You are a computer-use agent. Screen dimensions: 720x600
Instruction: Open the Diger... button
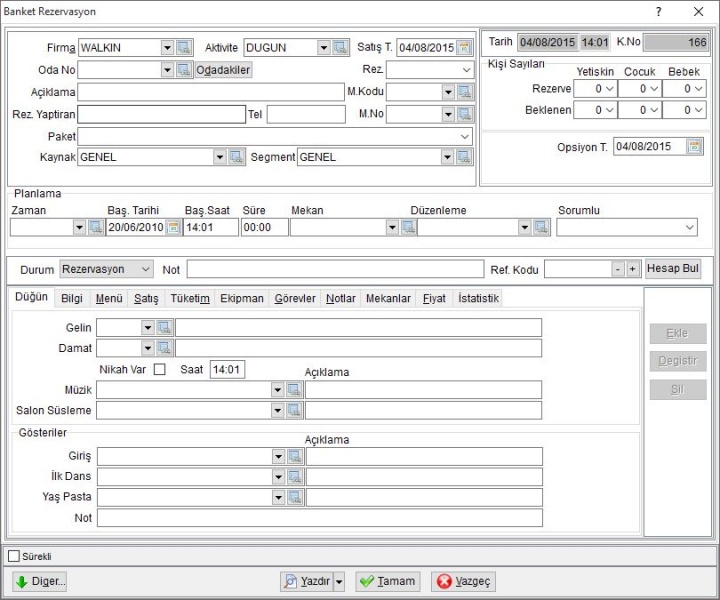39,582
